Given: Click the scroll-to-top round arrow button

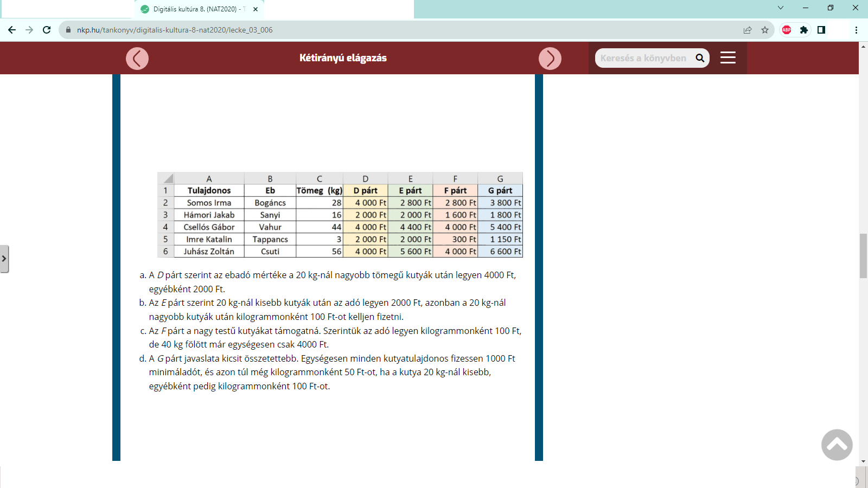Looking at the screenshot, I should pyautogui.click(x=837, y=445).
